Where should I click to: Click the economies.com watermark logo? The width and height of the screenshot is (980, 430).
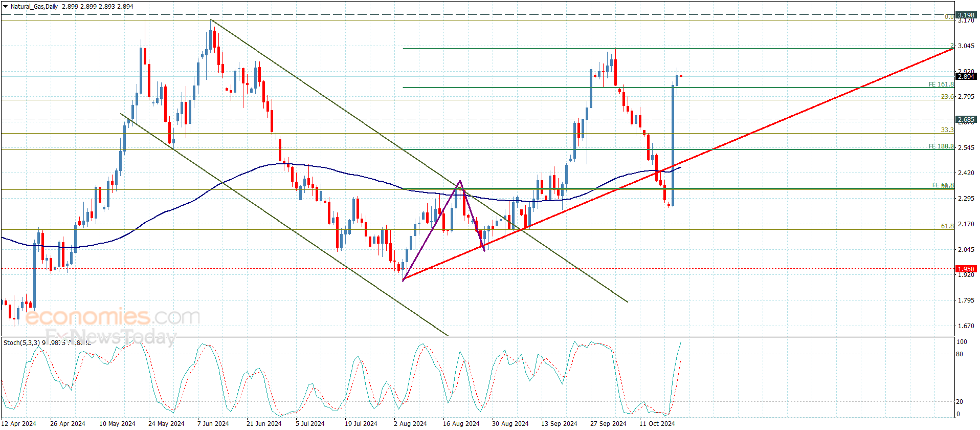(113, 317)
